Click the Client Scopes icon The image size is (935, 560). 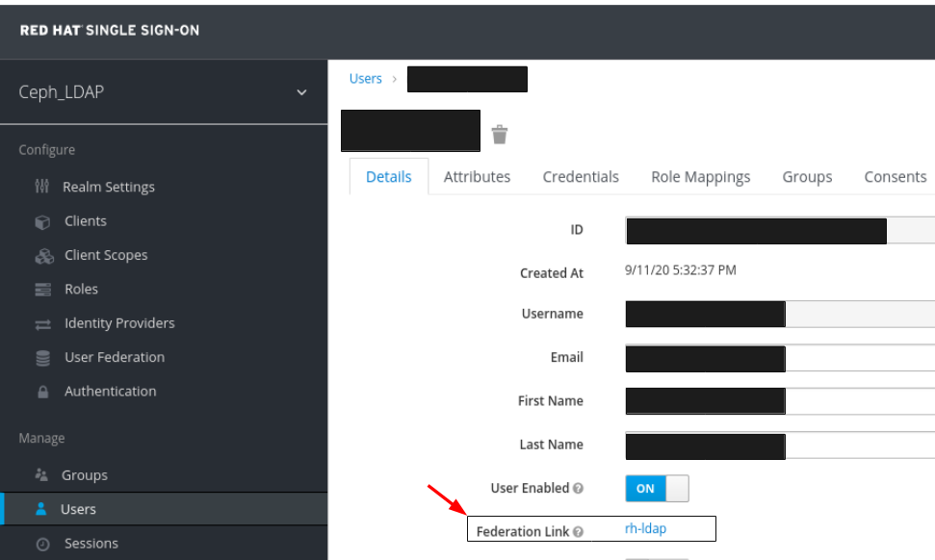(41, 256)
